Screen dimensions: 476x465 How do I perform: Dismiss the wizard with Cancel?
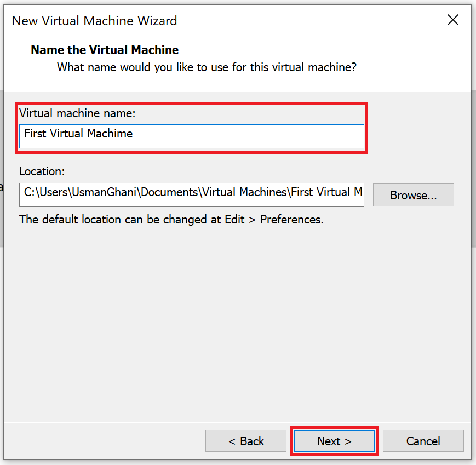[x=423, y=441]
